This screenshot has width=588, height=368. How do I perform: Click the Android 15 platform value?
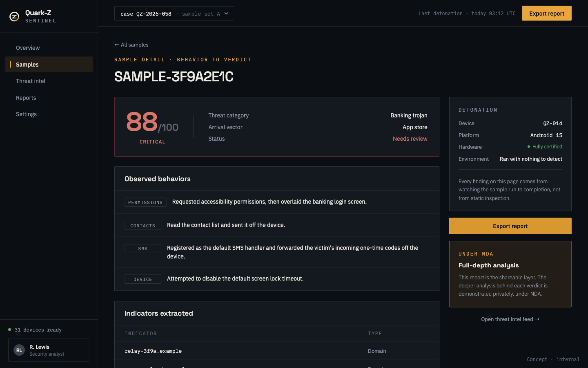click(546, 135)
